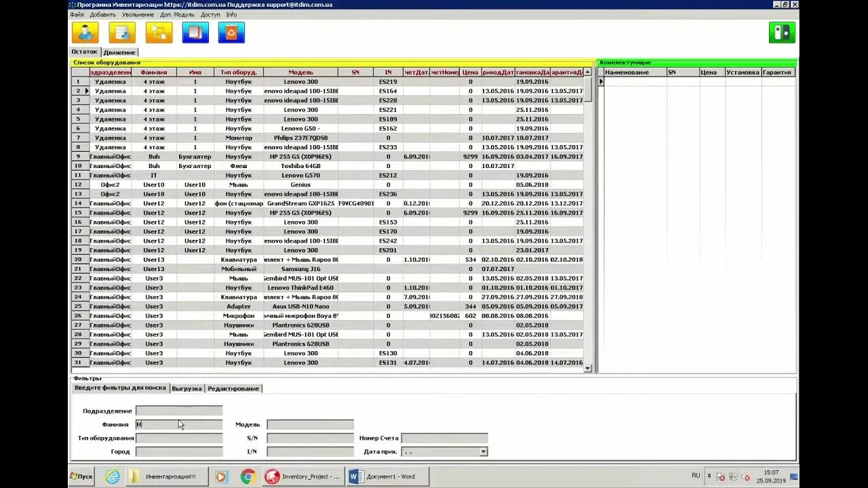
Task: Click the 15:07 system clock
Action: pyautogui.click(x=771, y=472)
